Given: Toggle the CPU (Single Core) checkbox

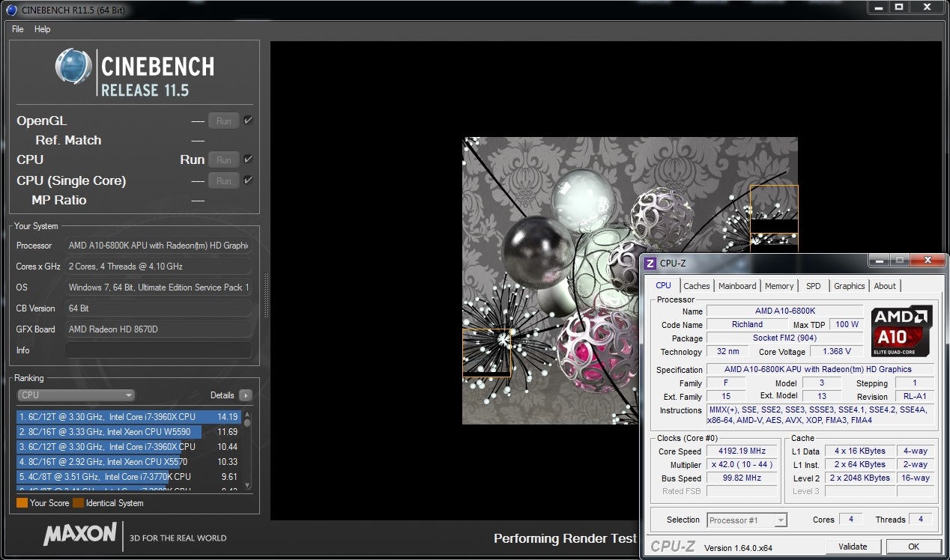Looking at the screenshot, I should pos(248,180).
